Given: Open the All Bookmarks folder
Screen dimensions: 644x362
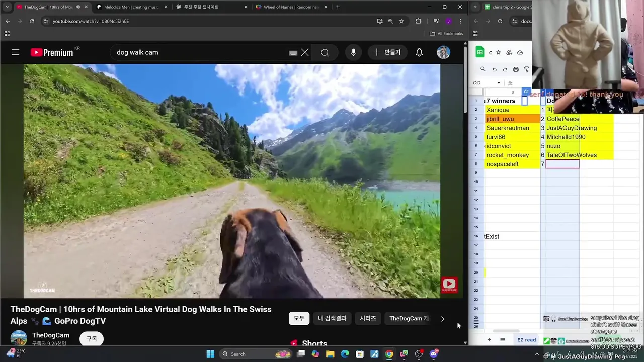Looking at the screenshot, I should [x=446, y=34].
